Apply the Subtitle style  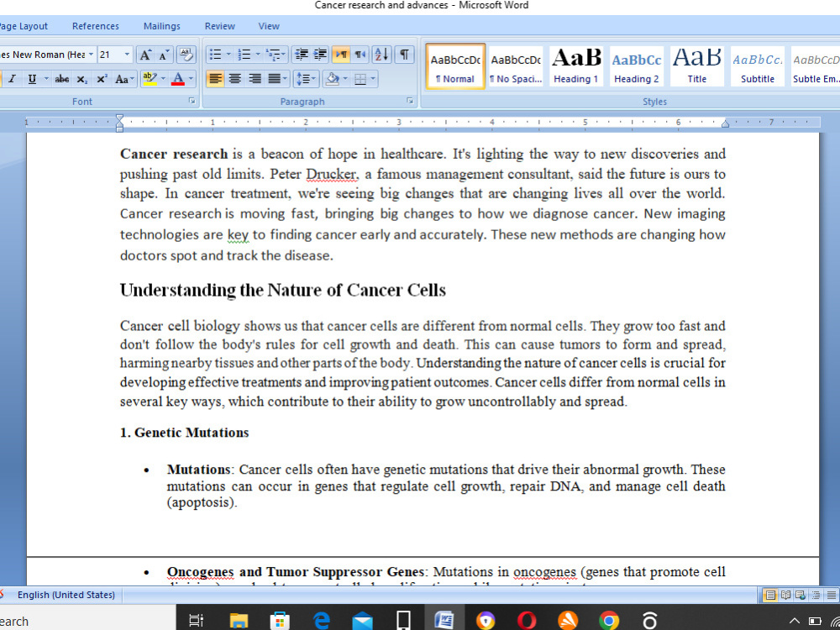(758, 66)
